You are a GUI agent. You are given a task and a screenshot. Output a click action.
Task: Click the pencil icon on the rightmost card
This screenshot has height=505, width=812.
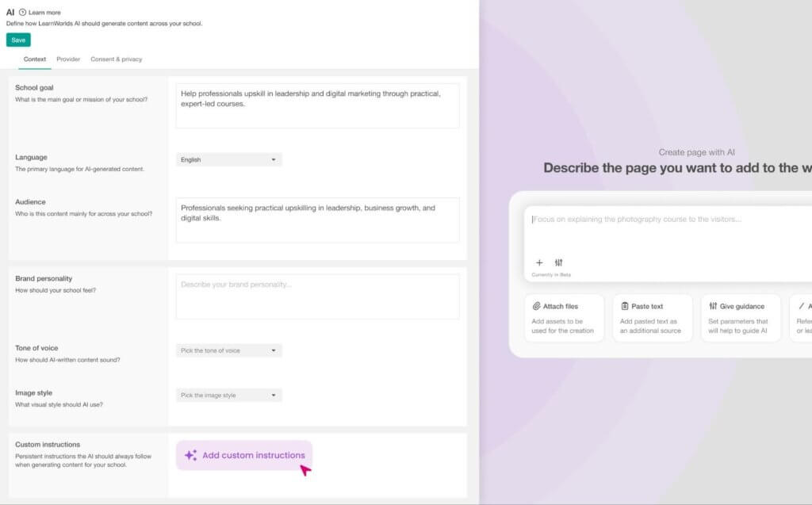[802, 306]
